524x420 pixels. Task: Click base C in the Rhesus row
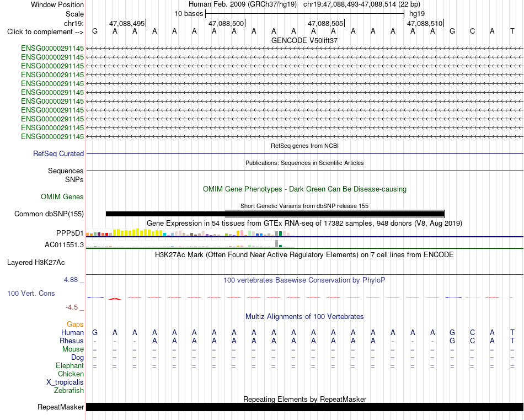[472, 341]
